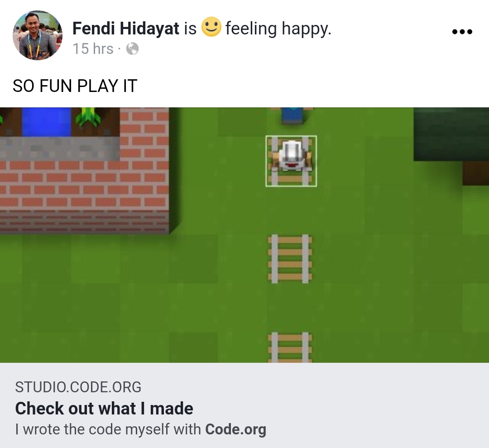The image size is (489, 448).
Task: Click the 'feeling happy.' status text
Action: tap(278, 29)
